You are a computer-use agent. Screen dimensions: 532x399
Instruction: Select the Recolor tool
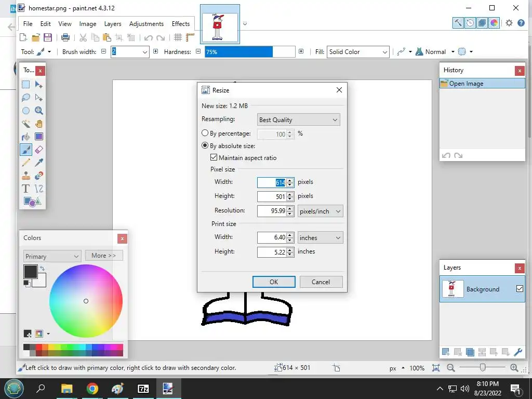point(38,176)
